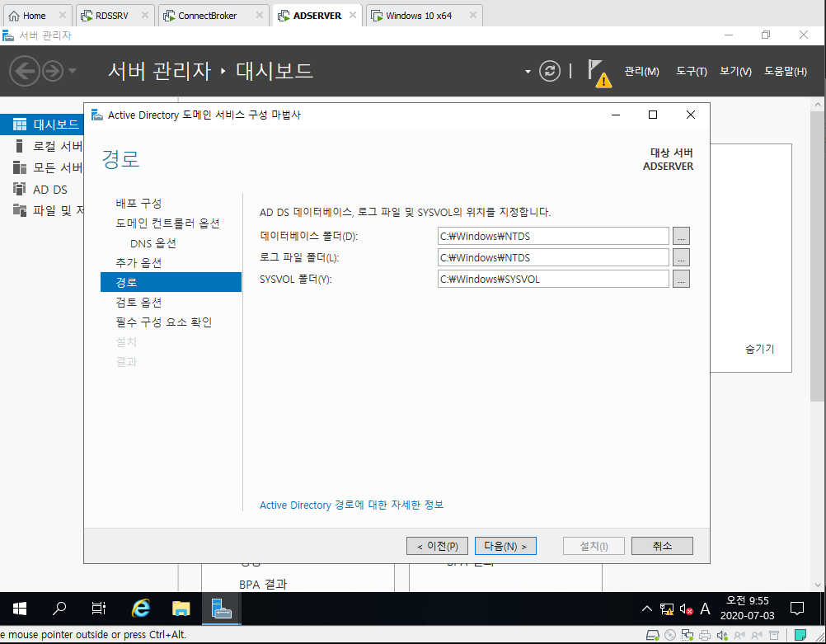The width and height of the screenshot is (826, 644).
Task: Open the navigation history dropdown arrow
Action: pyautogui.click(x=73, y=71)
